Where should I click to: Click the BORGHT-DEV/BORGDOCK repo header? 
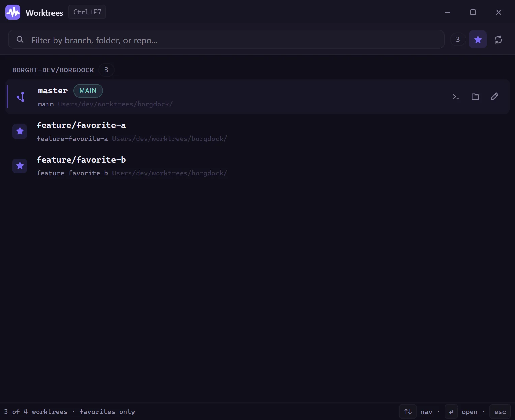53,70
